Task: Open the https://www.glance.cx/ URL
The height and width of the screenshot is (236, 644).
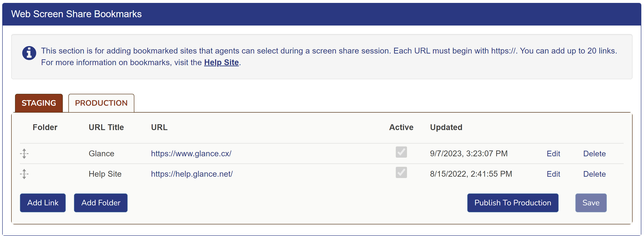Action: (x=191, y=154)
